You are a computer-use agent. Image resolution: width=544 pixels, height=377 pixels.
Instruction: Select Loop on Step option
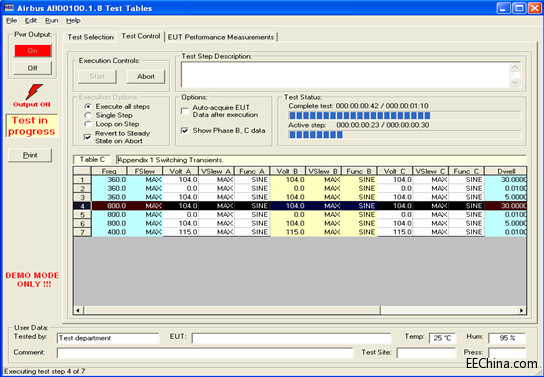tap(112, 124)
